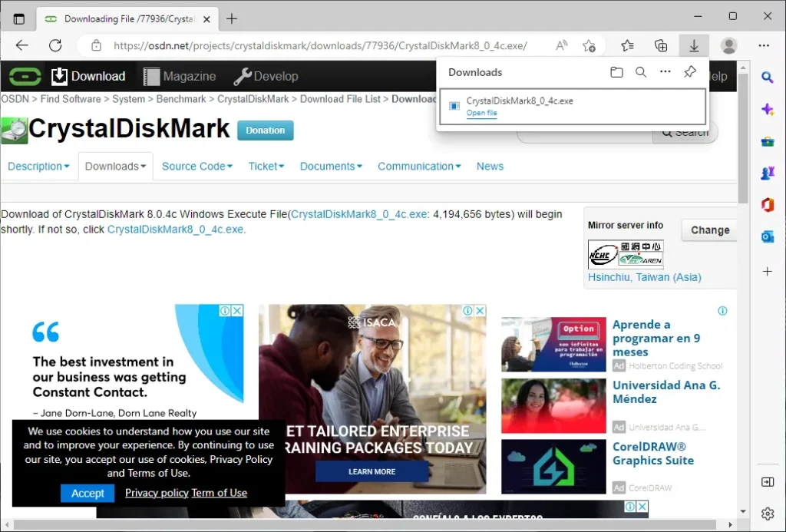Screen dimensions: 786x532
Task: Open the News tab
Action: [490, 167]
